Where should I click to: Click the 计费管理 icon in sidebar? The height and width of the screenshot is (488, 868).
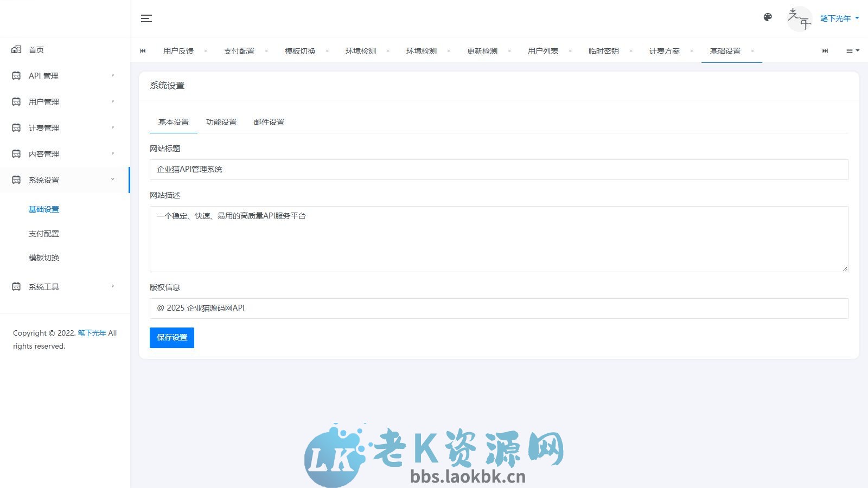click(x=16, y=127)
